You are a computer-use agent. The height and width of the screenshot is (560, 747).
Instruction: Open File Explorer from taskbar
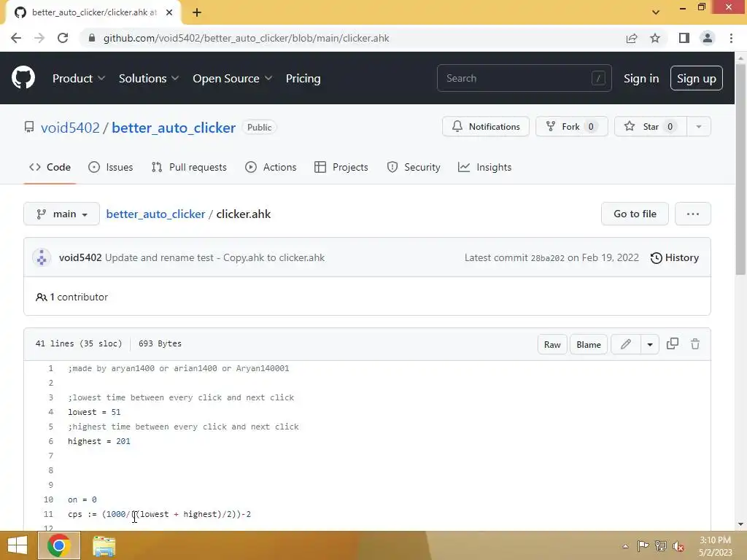tap(104, 545)
